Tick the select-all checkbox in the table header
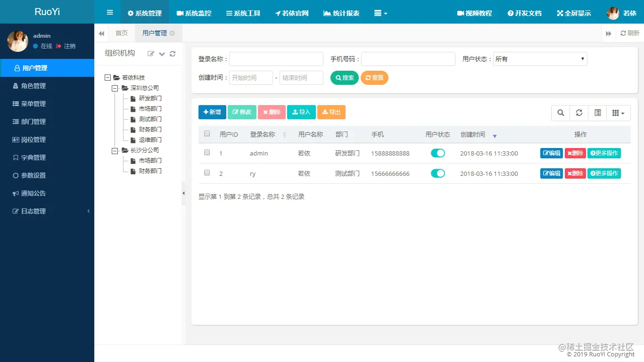Screen dimensions: 644x362 point(207,134)
